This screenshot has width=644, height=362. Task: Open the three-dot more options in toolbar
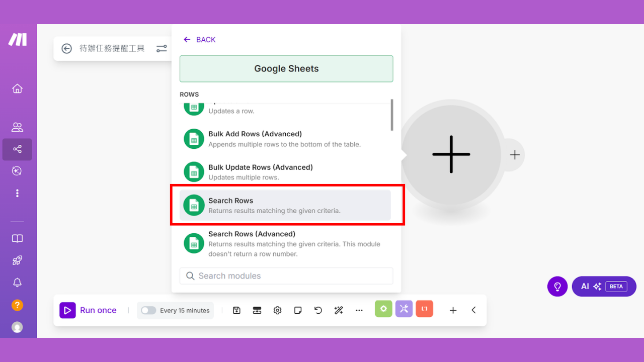coord(359,310)
